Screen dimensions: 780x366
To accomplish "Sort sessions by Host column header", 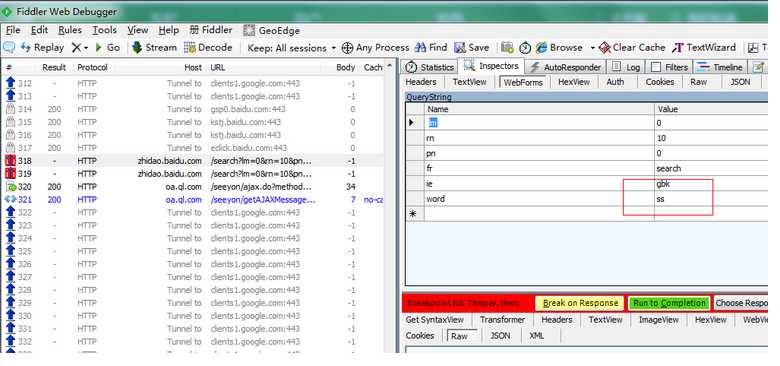I will (193, 67).
